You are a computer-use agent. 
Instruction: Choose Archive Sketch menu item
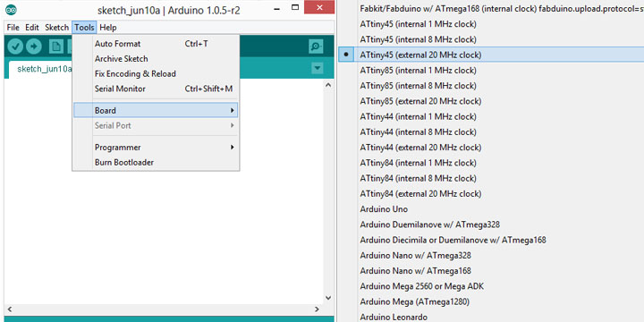tap(156, 59)
